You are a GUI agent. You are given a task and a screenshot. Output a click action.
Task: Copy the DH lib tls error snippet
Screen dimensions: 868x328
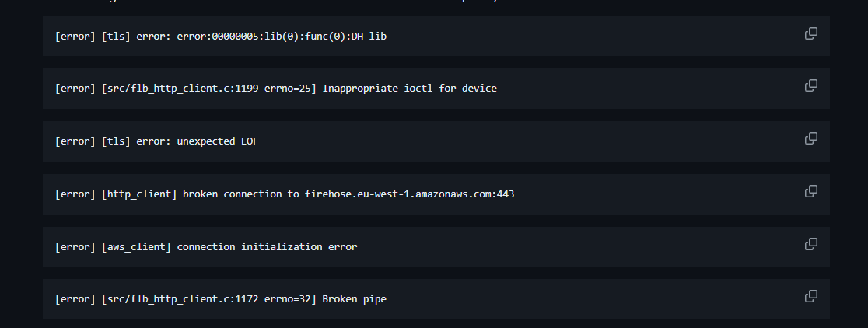[810, 33]
